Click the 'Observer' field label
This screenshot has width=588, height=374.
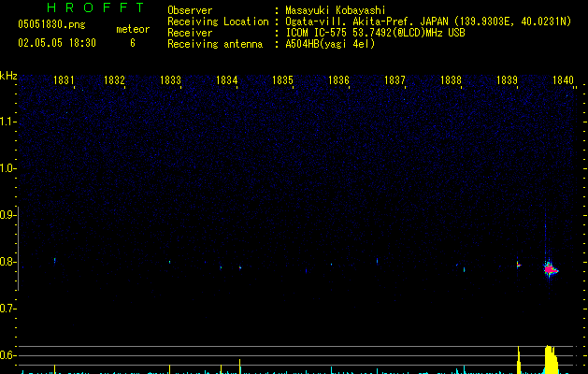coord(190,10)
